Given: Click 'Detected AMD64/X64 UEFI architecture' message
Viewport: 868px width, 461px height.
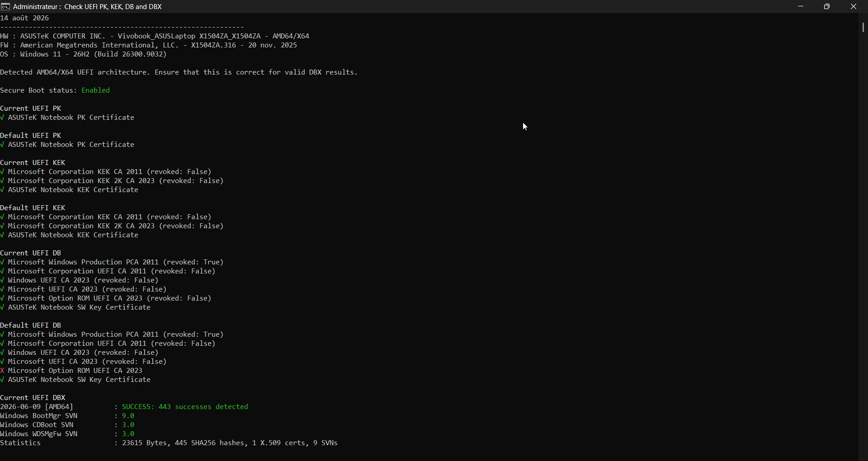Looking at the screenshot, I should (x=179, y=72).
